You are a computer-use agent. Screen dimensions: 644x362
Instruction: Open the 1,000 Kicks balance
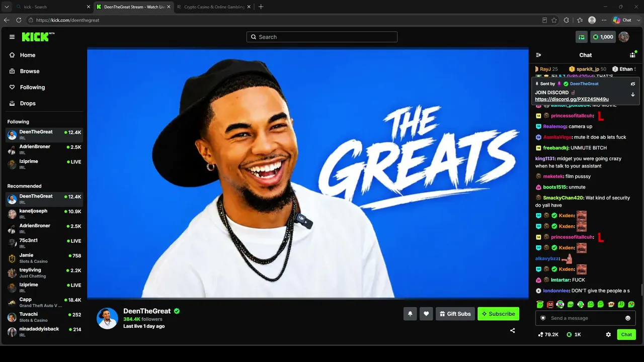pos(603,37)
